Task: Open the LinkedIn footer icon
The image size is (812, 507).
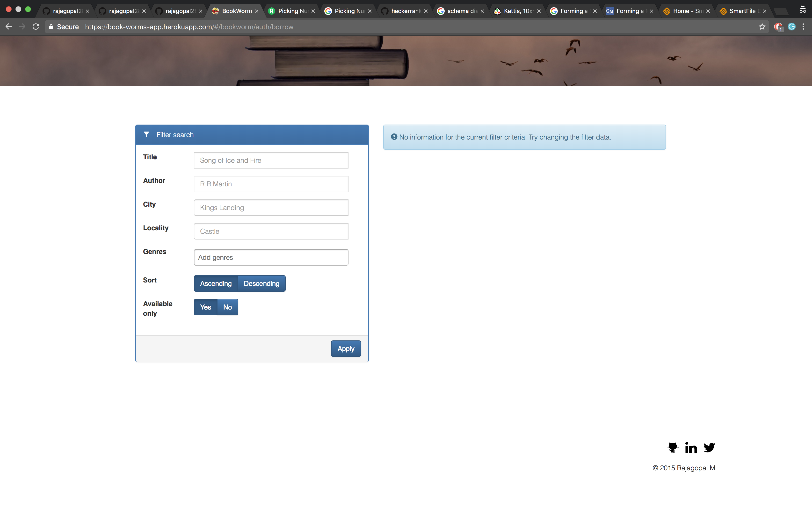Action: [x=691, y=448]
